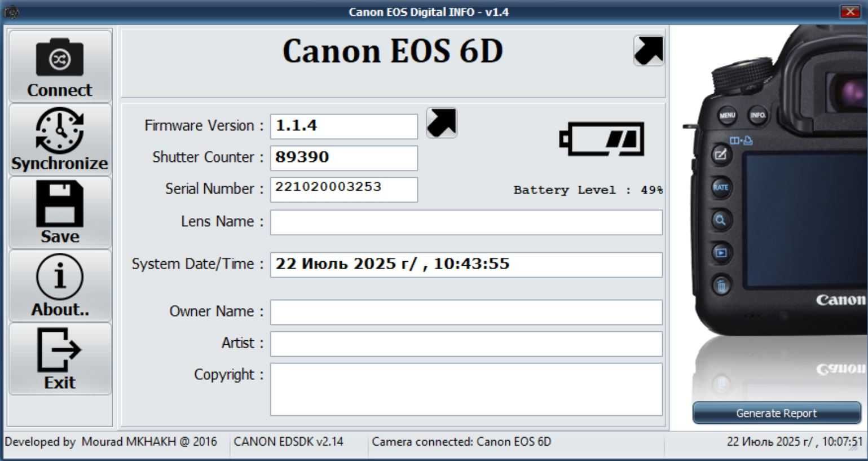The height and width of the screenshot is (461, 868).
Task: Click the 'Artist :' label
Action: coord(243,343)
